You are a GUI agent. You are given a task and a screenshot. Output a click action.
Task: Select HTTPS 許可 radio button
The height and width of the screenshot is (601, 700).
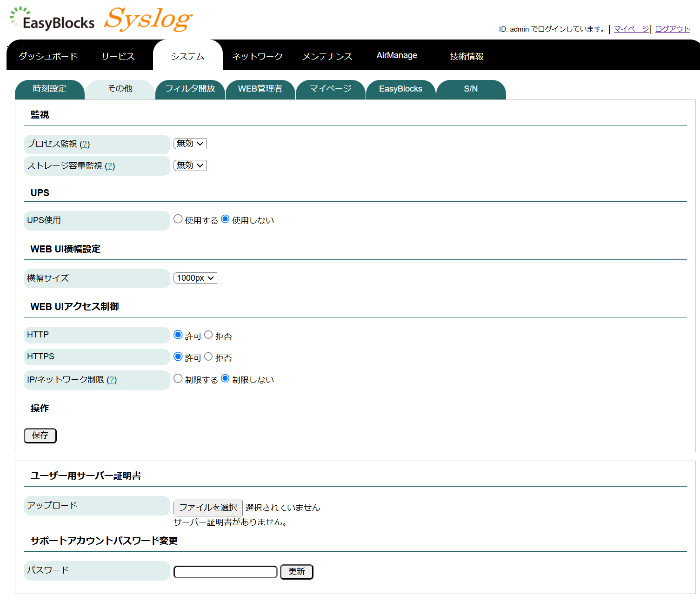178,357
